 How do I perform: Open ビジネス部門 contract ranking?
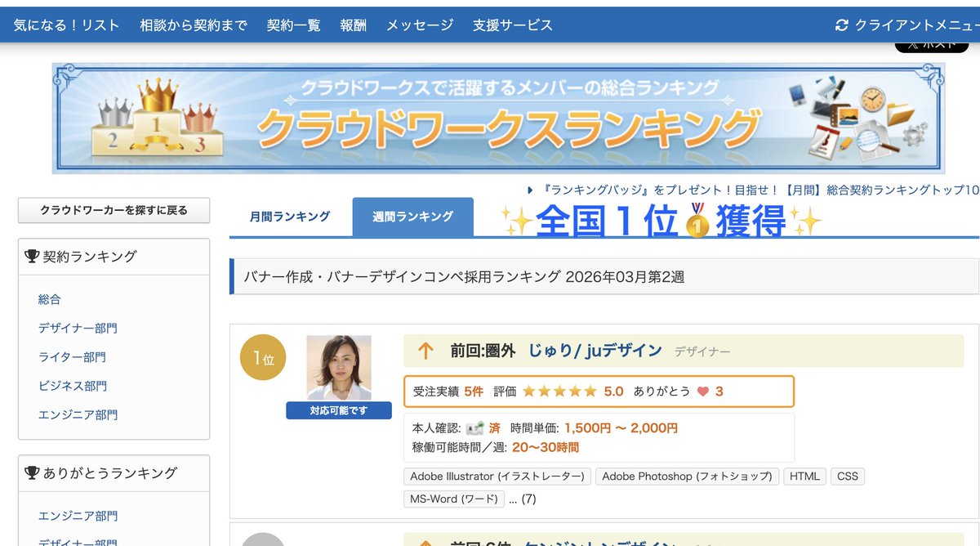(73, 386)
